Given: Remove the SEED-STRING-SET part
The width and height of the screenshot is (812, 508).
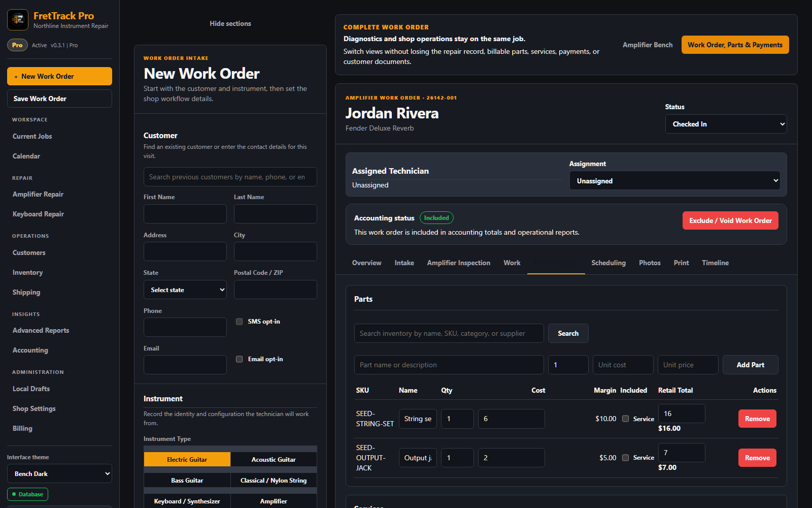Looking at the screenshot, I should coord(757,419).
